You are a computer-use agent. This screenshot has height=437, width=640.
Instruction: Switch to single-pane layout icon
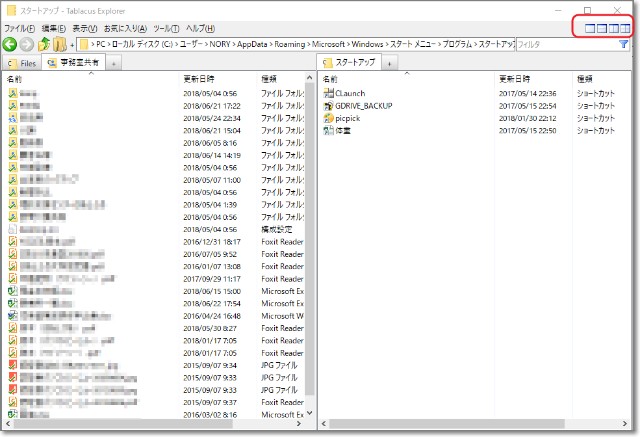pyautogui.click(x=589, y=28)
